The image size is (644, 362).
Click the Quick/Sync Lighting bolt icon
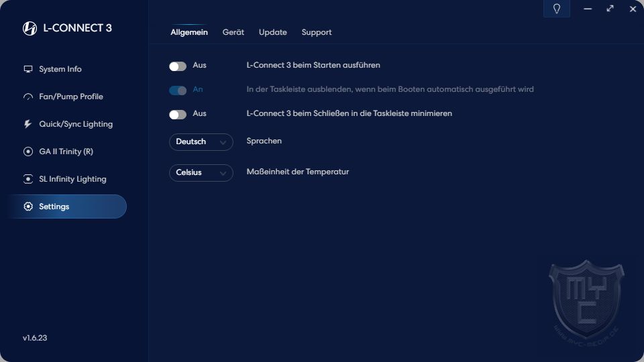click(x=28, y=124)
